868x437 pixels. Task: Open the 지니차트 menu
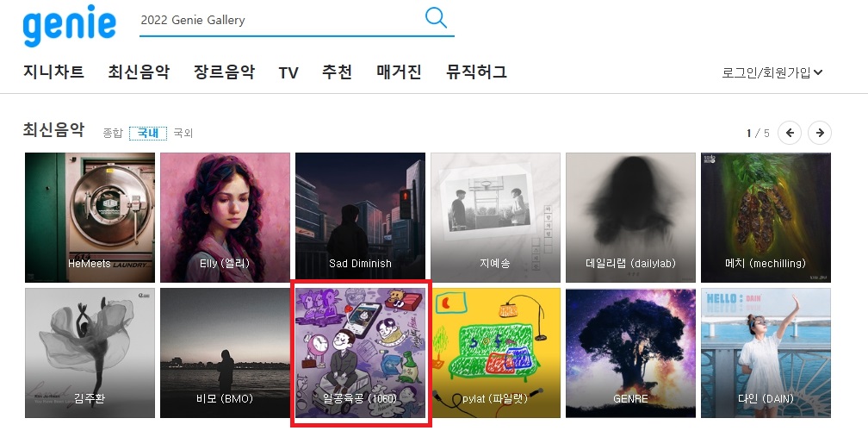click(53, 72)
